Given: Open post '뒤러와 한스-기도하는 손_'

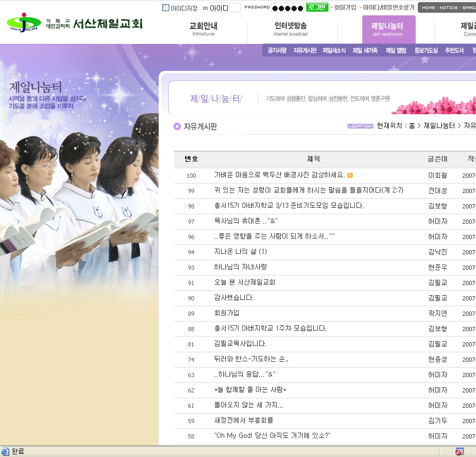Looking at the screenshot, I should pyautogui.click(x=251, y=359).
